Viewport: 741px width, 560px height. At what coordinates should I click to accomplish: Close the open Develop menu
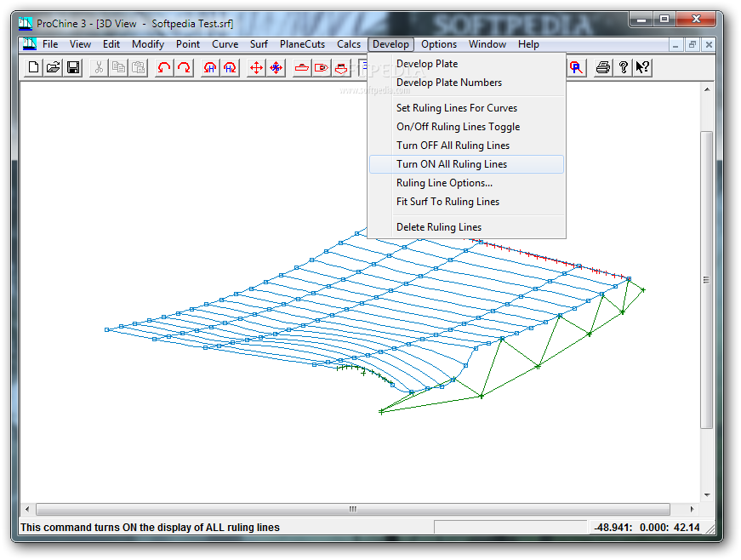390,44
